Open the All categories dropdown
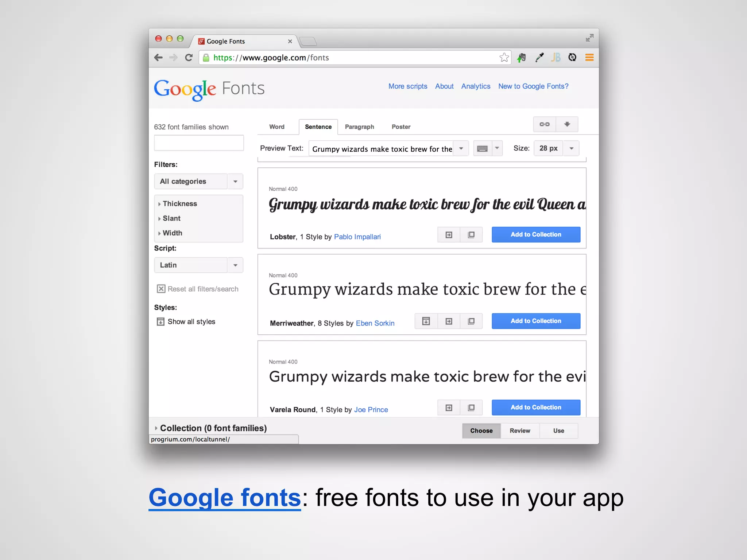This screenshot has width=747, height=560. coord(198,182)
